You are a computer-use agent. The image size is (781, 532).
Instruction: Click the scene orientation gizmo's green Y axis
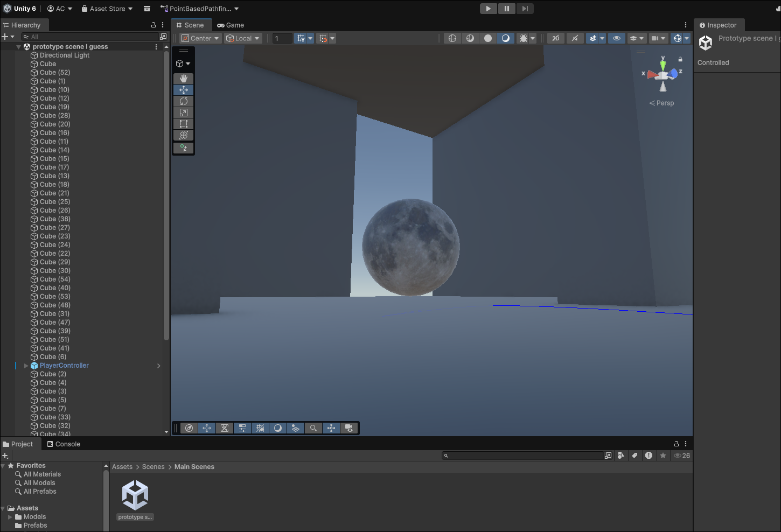663,65
